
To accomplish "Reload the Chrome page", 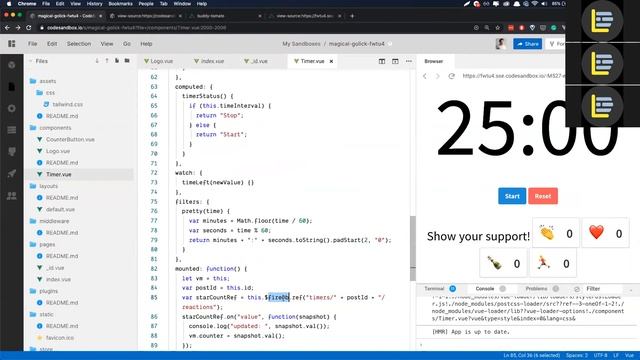I will [x=29, y=28].
